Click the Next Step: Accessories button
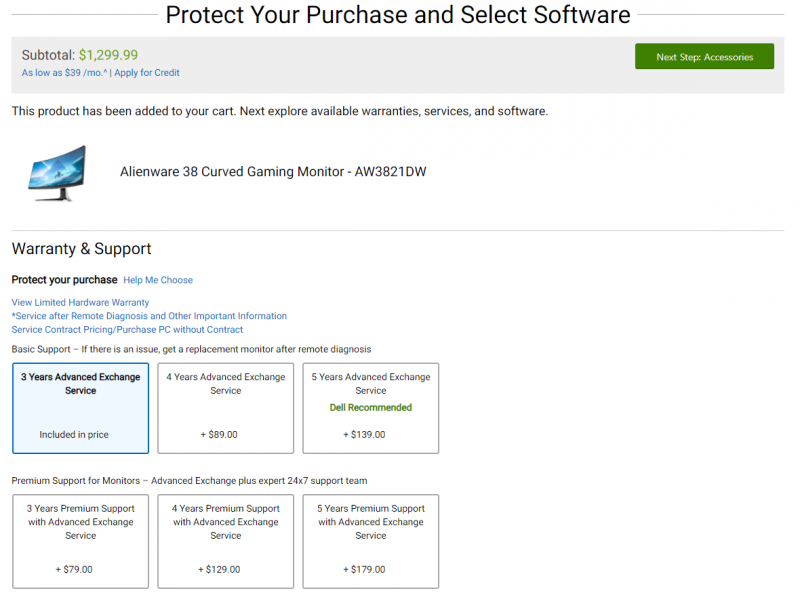 [704, 56]
